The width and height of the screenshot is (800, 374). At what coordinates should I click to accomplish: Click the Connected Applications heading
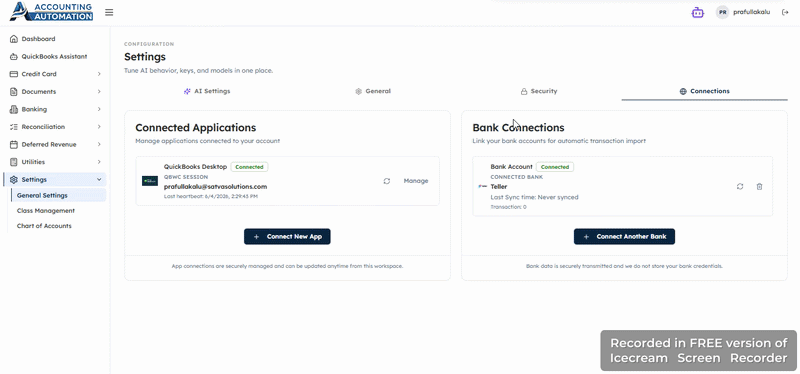pos(195,128)
